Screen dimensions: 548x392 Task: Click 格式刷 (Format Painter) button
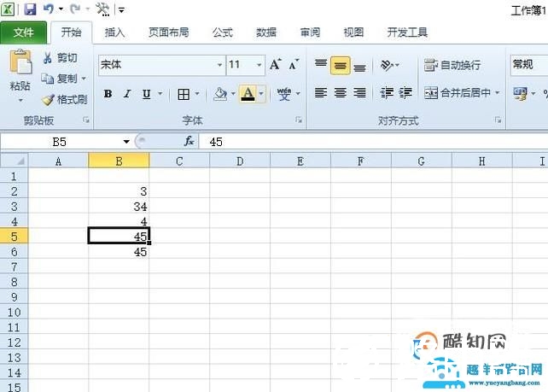pos(64,100)
